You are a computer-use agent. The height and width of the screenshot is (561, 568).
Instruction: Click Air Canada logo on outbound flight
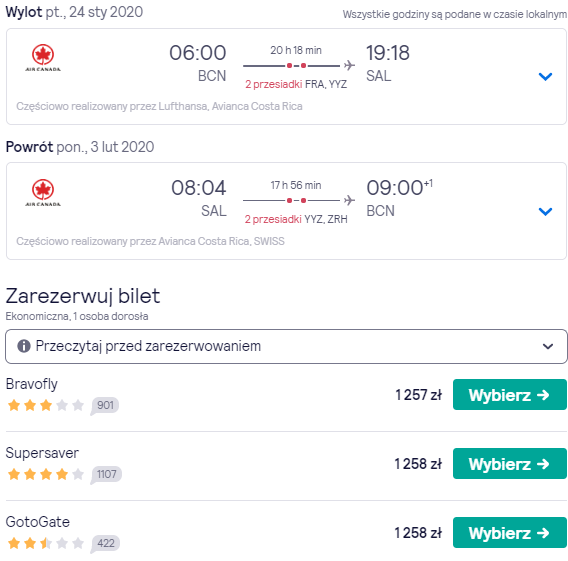(x=43, y=58)
